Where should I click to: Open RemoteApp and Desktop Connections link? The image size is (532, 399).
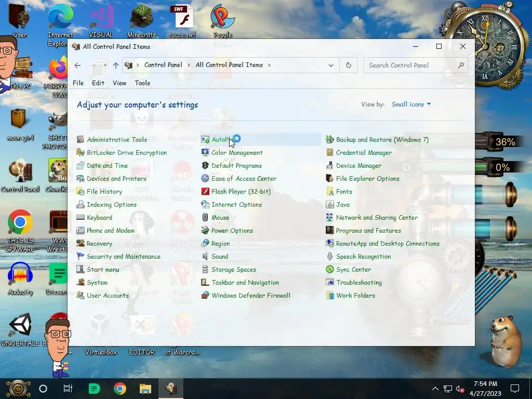pos(388,243)
